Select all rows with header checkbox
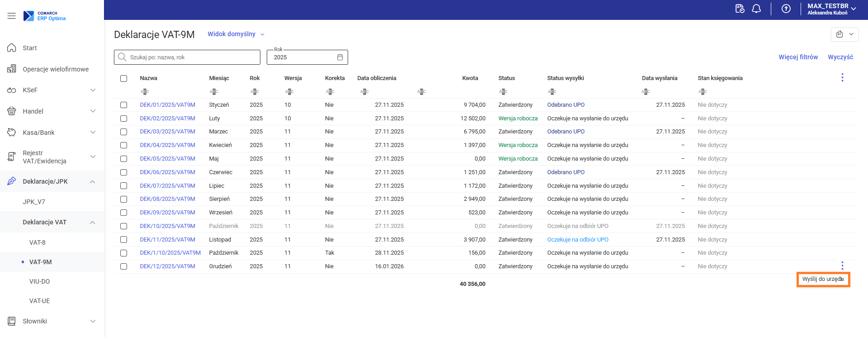This screenshot has height=337, width=868. pyautogui.click(x=123, y=78)
